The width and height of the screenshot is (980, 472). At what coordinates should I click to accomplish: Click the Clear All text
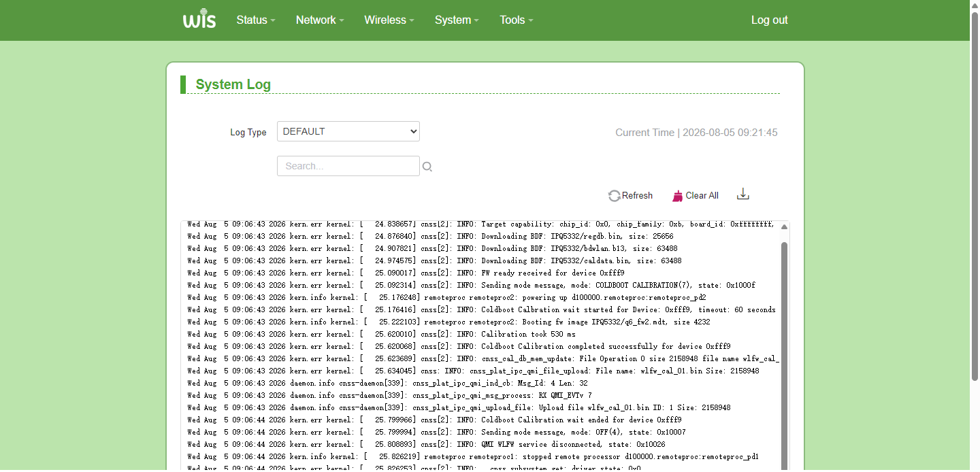point(702,196)
